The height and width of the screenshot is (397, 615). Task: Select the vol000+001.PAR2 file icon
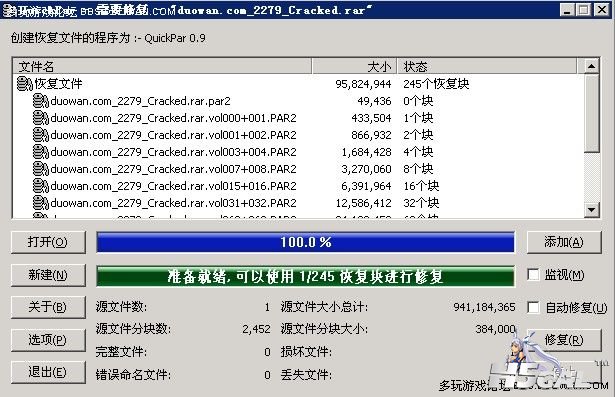(41, 118)
